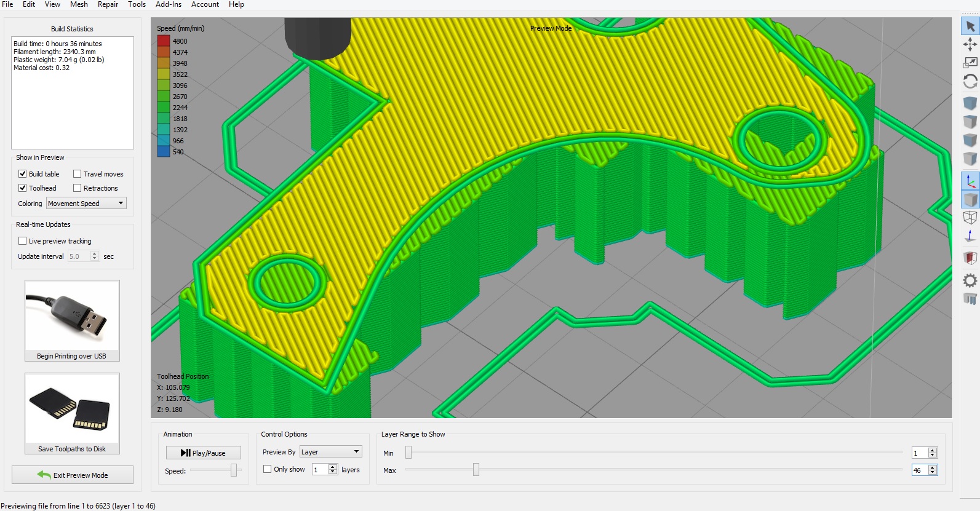The width and height of the screenshot is (980, 511).
Task: Enable Travel moves in preview
Action: (x=78, y=174)
